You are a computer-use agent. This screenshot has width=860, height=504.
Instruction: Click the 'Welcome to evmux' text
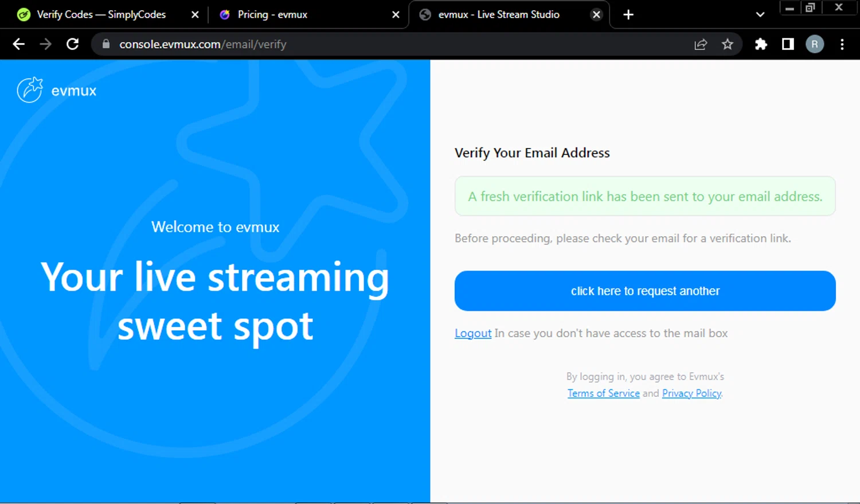(x=215, y=227)
